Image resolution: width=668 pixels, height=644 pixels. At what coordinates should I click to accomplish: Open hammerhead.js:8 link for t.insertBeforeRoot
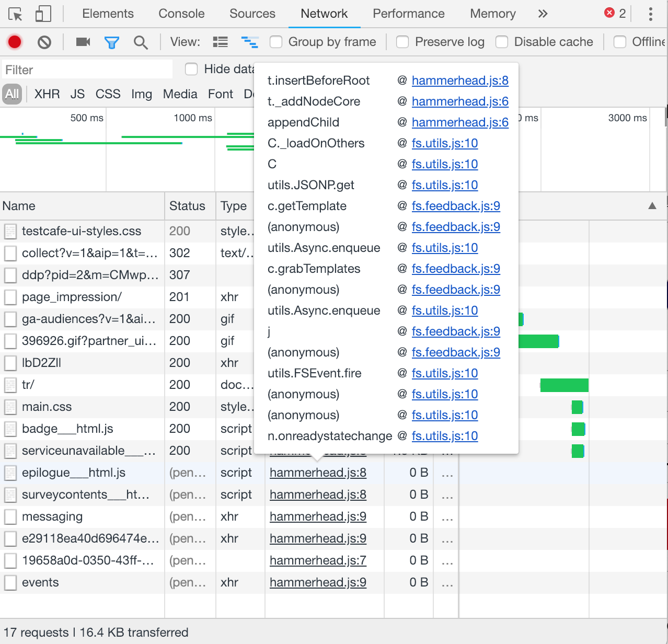(460, 80)
